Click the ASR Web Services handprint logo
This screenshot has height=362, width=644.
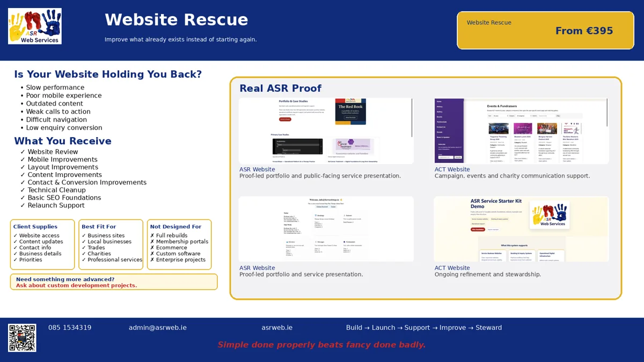tap(35, 26)
